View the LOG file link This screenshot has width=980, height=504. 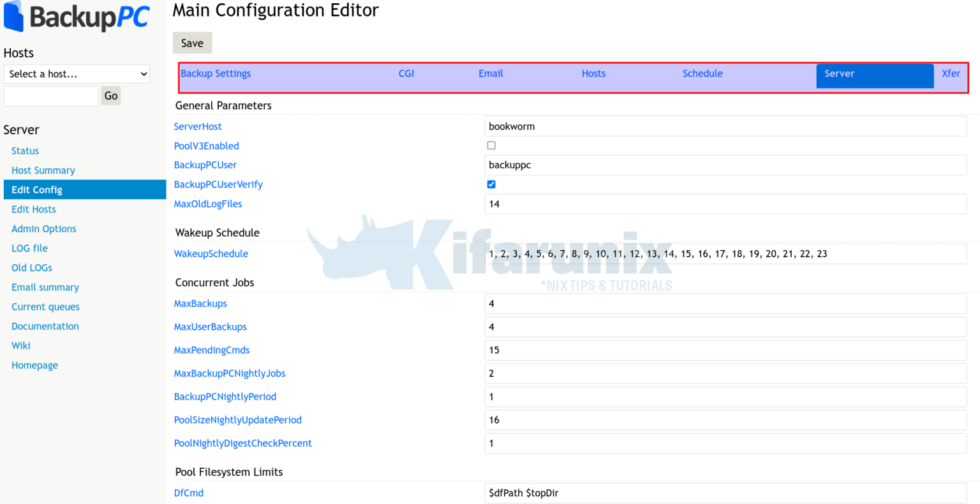[30, 248]
